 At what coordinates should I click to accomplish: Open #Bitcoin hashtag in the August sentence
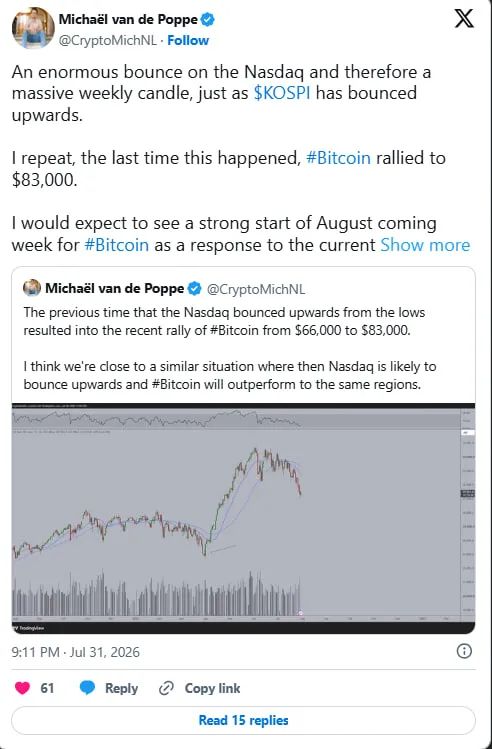[x=117, y=245]
